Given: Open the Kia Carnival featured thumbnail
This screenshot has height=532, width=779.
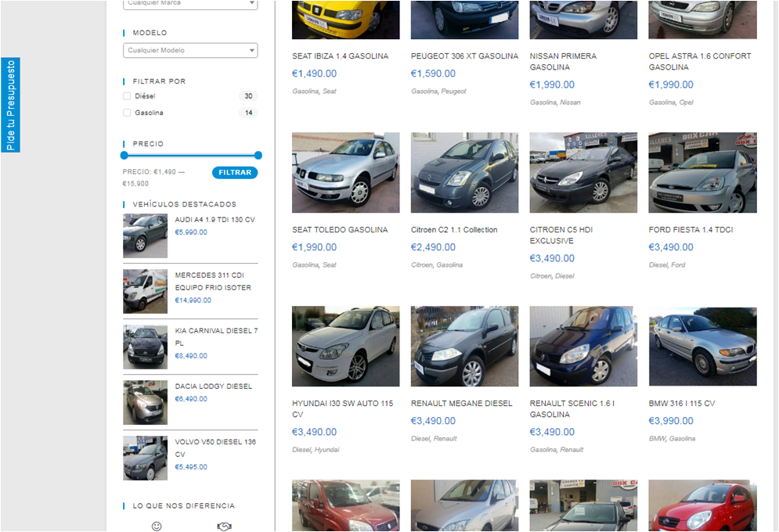Looking at the screenshot, I should pyautogui.click(x=145, y=347).
